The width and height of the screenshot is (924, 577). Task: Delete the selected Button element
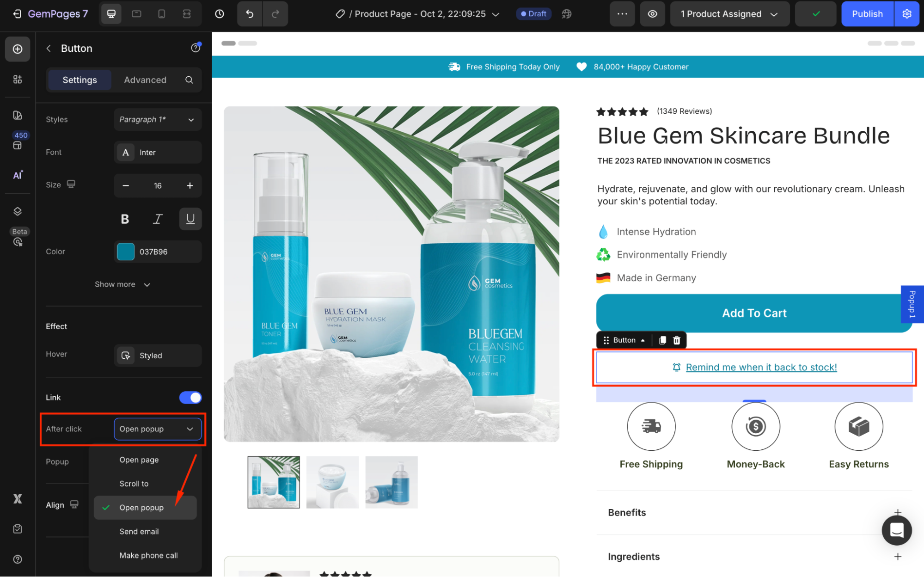pos(677,340)
